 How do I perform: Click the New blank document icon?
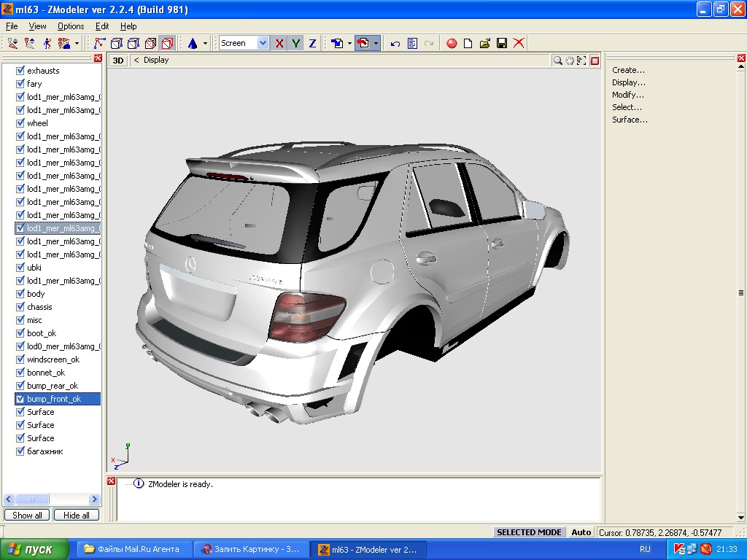(x=468, y=43)
